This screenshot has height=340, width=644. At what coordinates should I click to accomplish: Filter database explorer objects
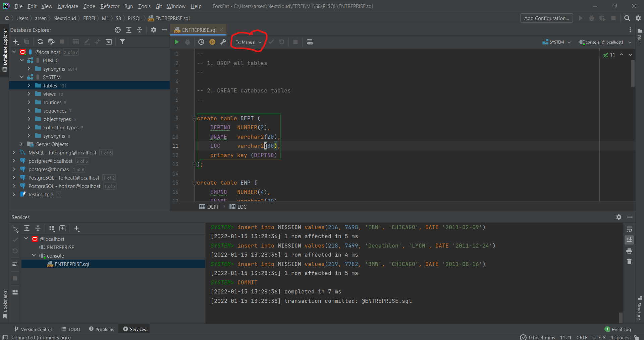122,42
